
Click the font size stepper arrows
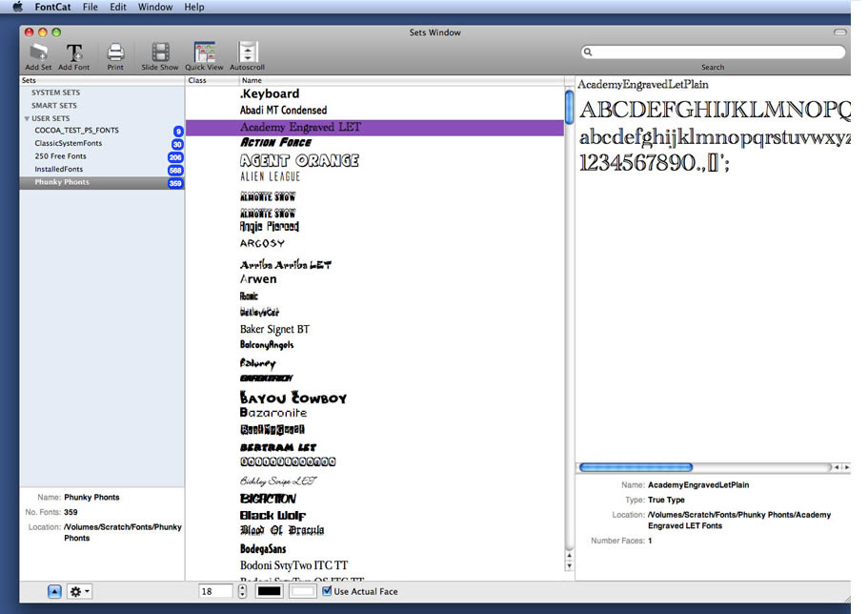242,591
